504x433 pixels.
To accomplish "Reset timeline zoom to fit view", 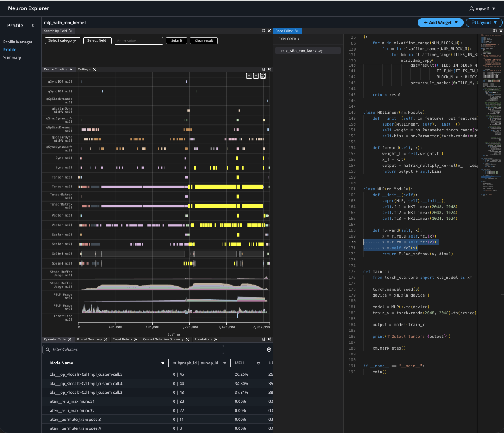I will 263,76.
